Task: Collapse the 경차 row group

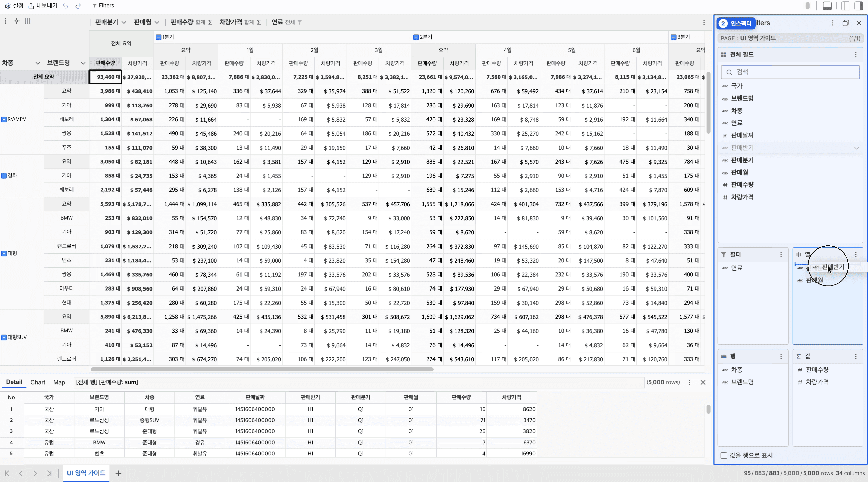Action: (x=4, y=176)
